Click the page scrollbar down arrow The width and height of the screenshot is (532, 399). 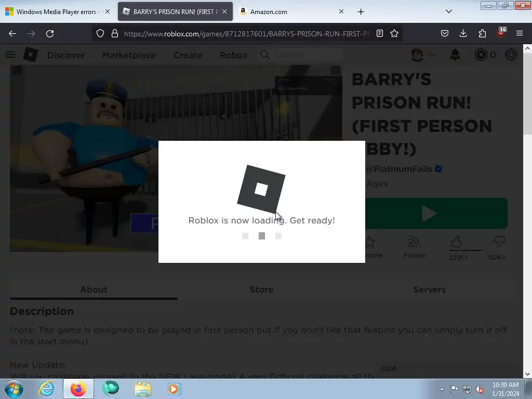click(x=527, y=374)
